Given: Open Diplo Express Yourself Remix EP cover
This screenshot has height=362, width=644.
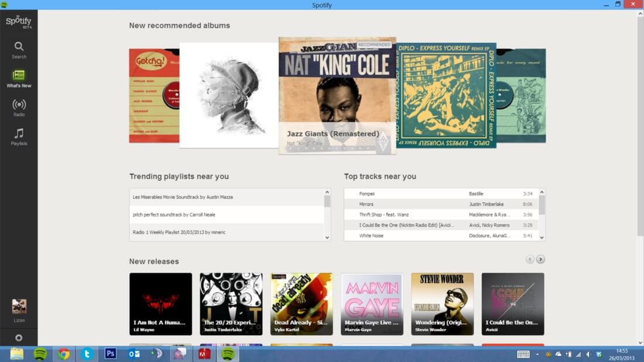Looking at the screenshot, I should (x=447, y=95).
